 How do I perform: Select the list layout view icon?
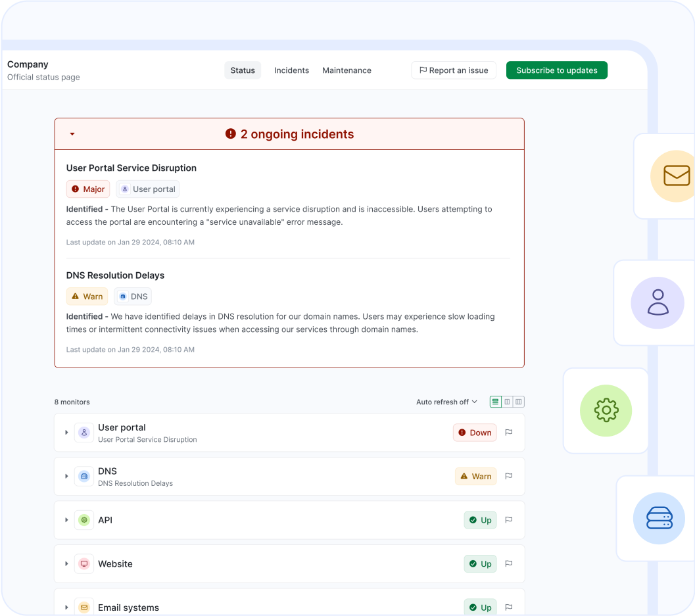click(495, 402)
